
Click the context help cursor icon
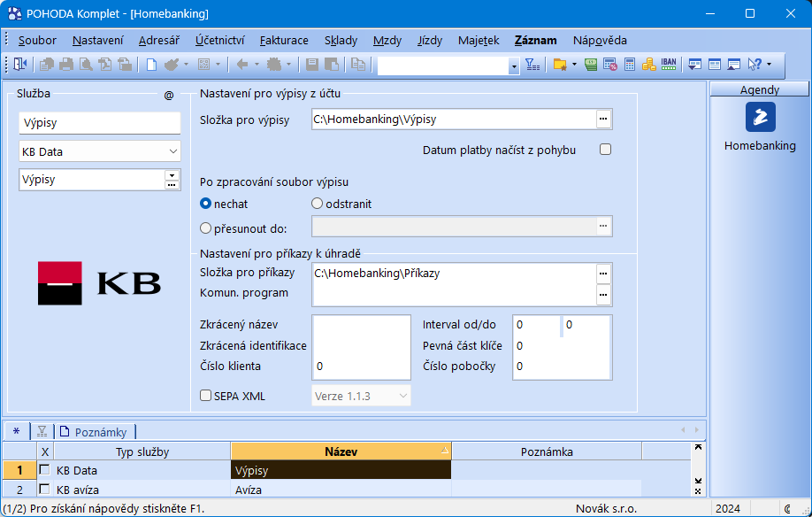tap(755, 65)
